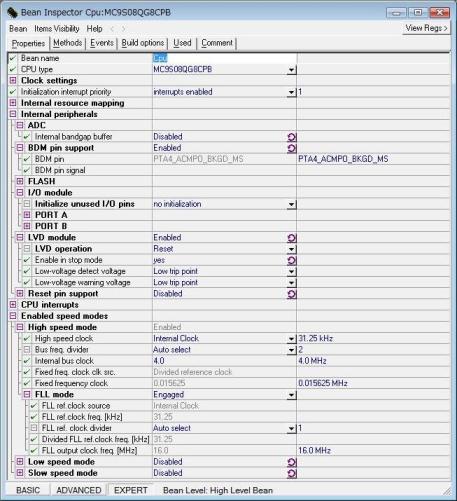Click the back navigation arrow in menu bar
This screenshot has height=501, width=457.
click(112, 29)
